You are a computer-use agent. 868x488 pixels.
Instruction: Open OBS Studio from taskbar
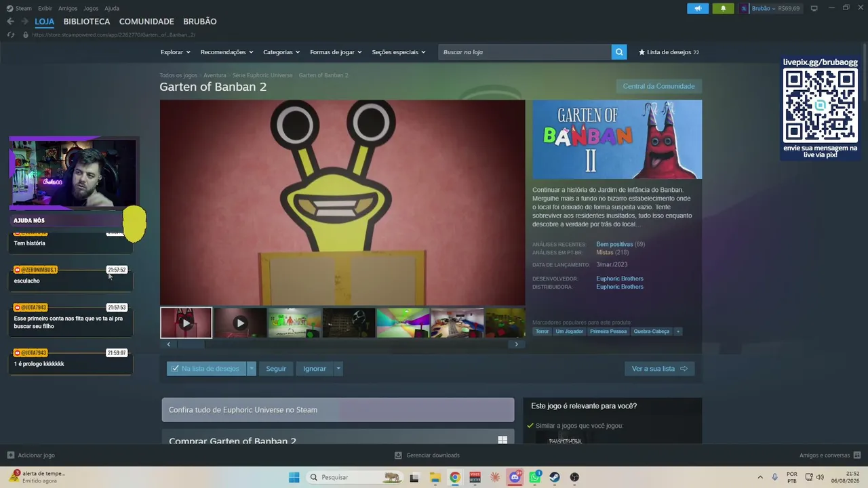coord(574,477)
